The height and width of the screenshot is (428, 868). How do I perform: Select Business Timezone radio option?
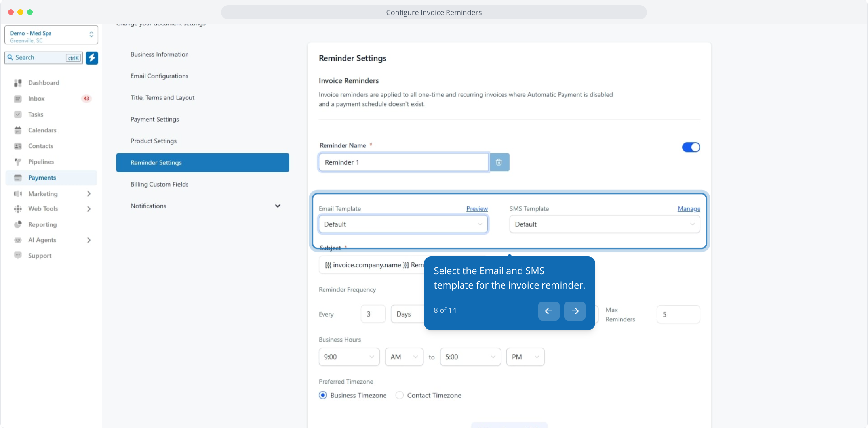point(323,396)
